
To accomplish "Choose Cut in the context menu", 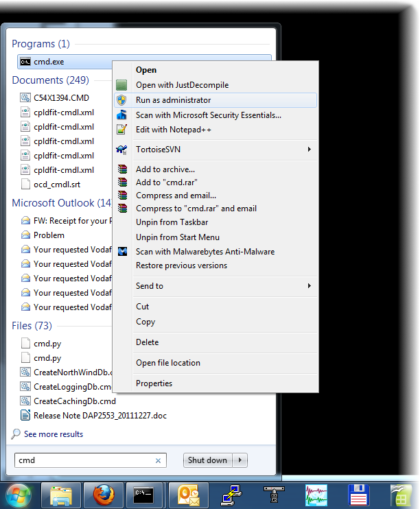I will click(x=215, y=307).
